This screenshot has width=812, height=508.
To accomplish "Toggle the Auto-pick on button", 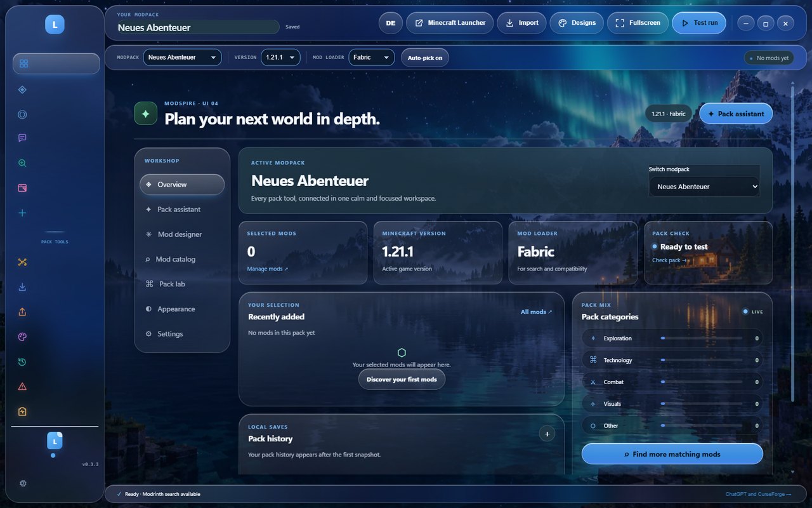I will (425, 58).
